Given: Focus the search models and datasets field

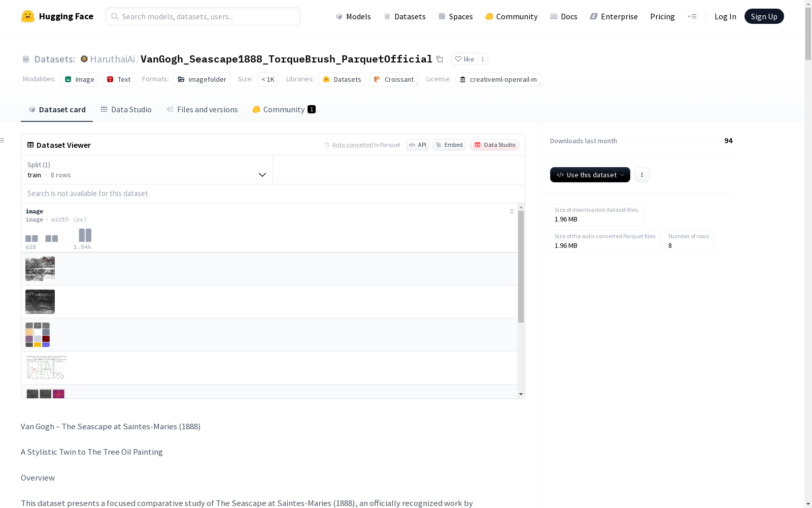Looking at the screenshot, I should point(203,16).
